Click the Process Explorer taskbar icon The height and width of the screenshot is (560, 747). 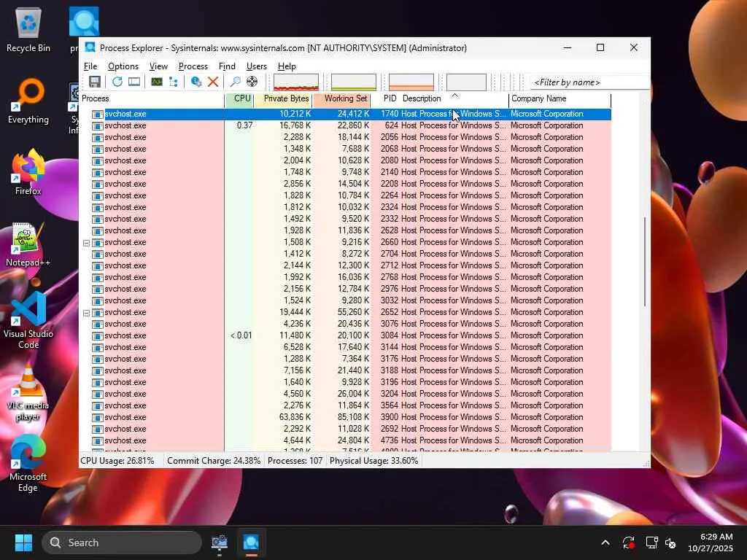[x=251, y=542]
